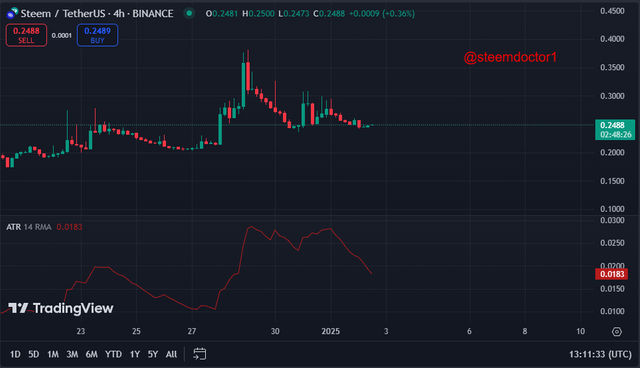Click the 10 date label on time axis
Image resolution: width=640 pixels, height=368 pixels.
580,331
